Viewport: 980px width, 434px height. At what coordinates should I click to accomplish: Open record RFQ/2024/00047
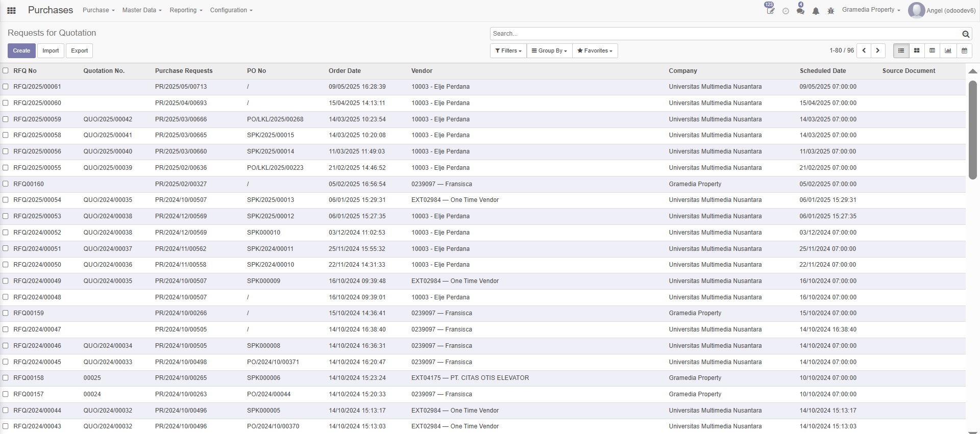pos(37,329)
